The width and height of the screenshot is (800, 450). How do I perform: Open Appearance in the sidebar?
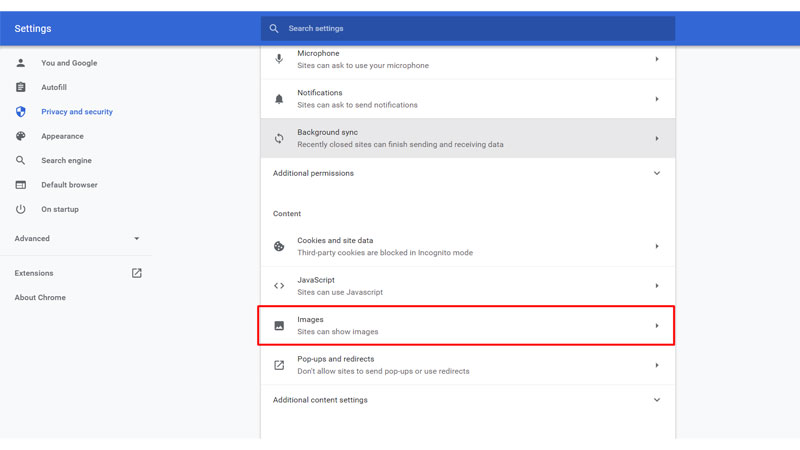pyautogui.click(x=62, y=136)
